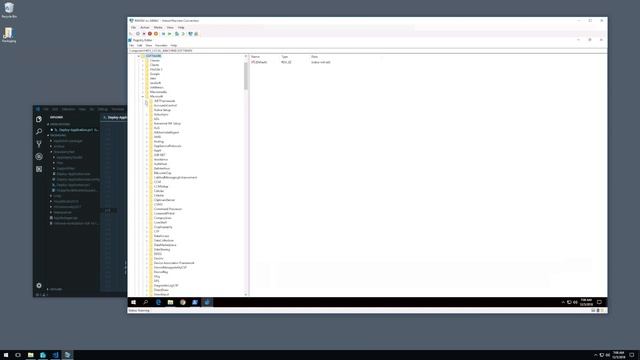Viewport: 640px width, 360px height.
Task: Open the Search view in VS Code
Action: (x=39, y=131)
